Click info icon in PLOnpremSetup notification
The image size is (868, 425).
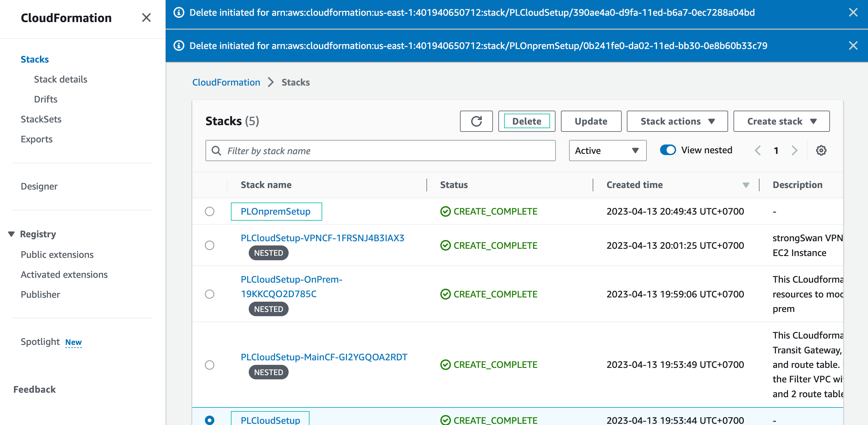pos(179,46)
